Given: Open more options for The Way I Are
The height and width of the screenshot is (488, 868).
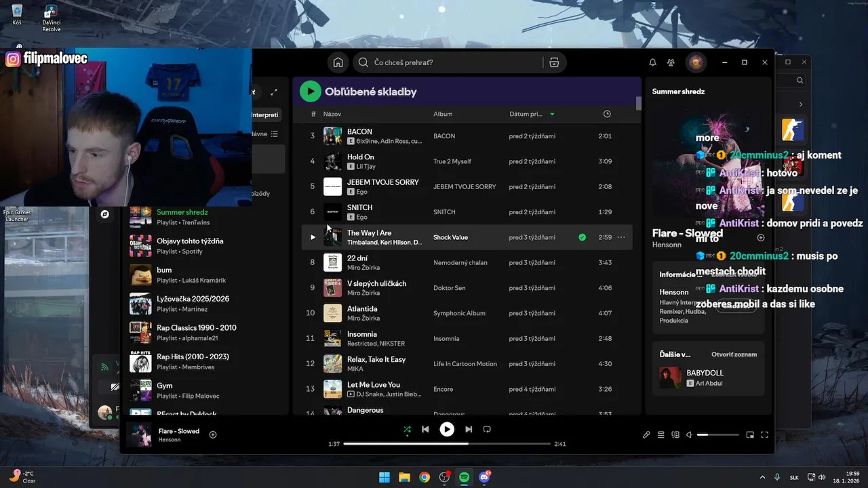Looking at the screenshot, I should pyautogui.click(x=620, y=237).
